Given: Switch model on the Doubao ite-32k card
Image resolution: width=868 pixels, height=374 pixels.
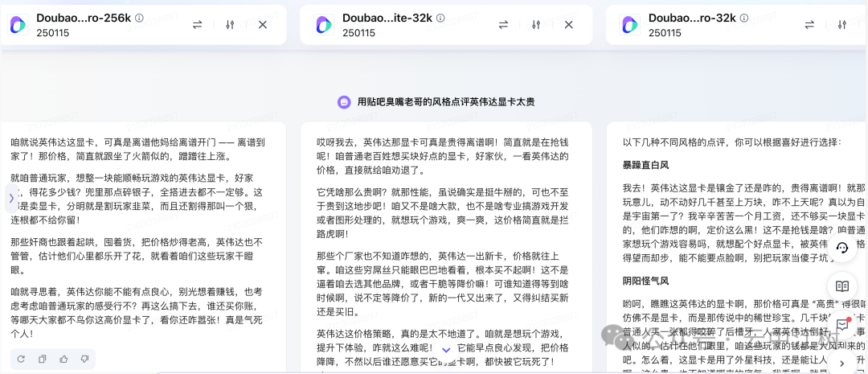Looking at the screenshot, I should tap(504, 25).
